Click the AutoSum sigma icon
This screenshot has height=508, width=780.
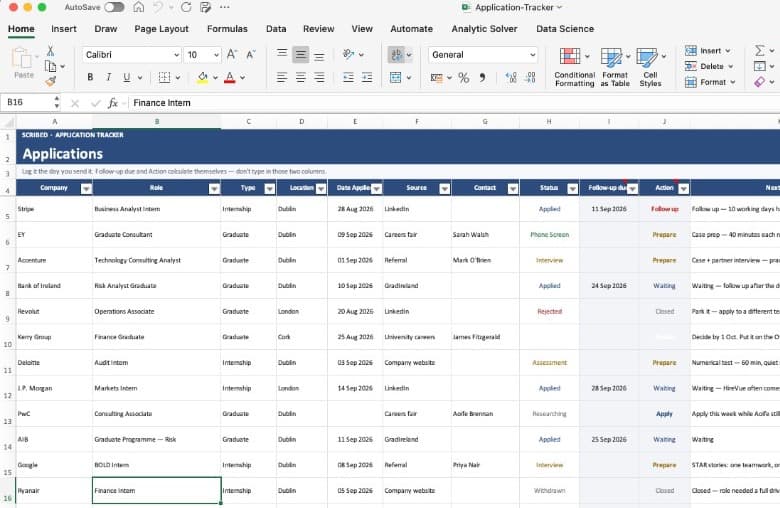tap(759, 50)
